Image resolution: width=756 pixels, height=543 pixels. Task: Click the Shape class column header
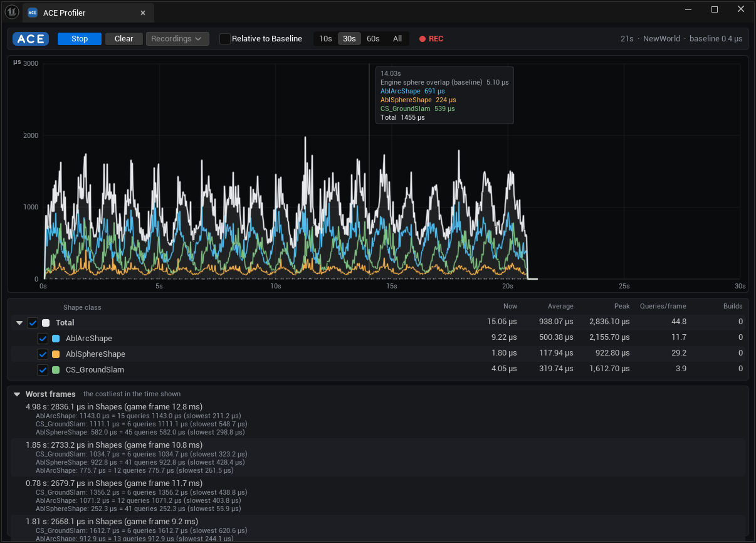pos(82,307)
